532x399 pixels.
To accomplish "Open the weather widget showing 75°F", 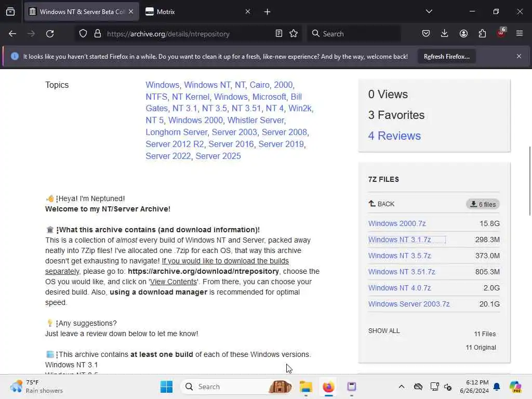I will (x=36, y=387).
